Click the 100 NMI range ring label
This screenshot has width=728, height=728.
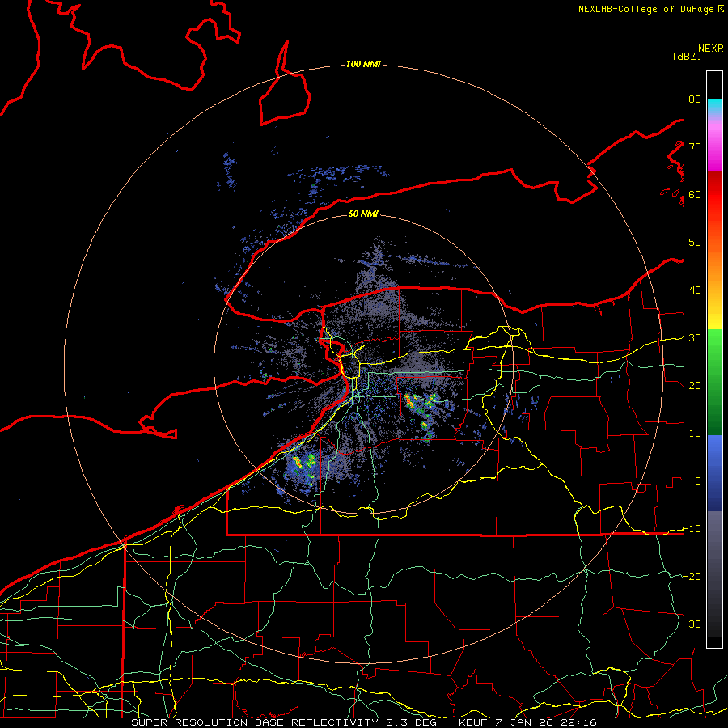coord(363,64)
